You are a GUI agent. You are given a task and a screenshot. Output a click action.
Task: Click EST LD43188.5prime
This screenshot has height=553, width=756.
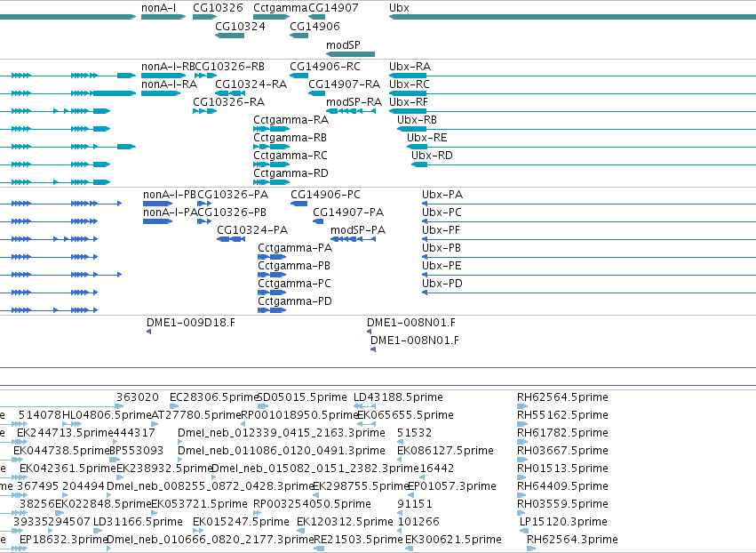(398, 397)
